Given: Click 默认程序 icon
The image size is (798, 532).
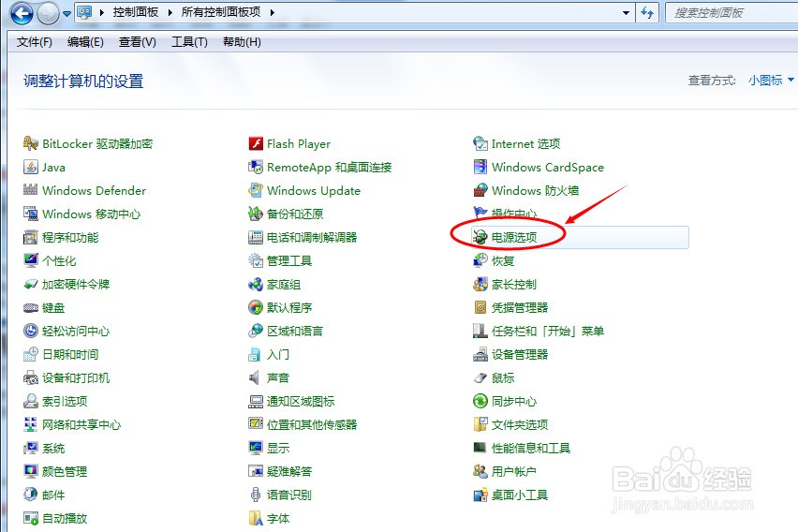Looking at the screenshot, I should pyautogui.click(x=256, y=307).
